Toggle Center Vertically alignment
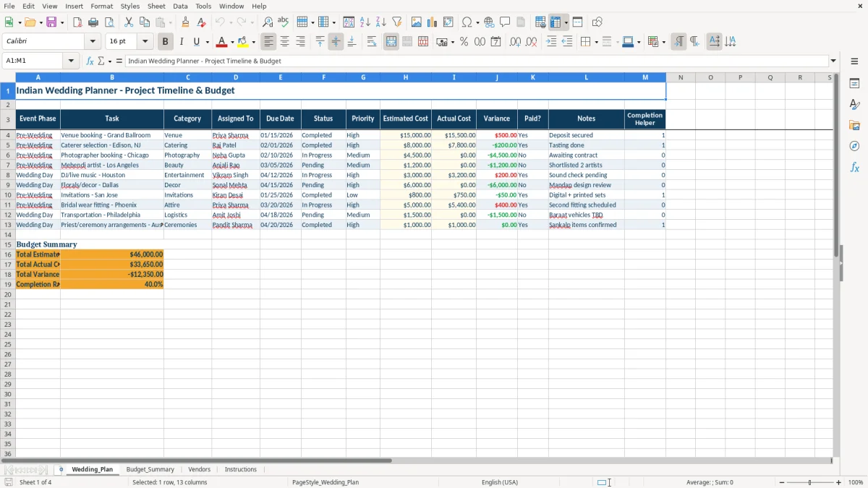This screenshot has height=488, width=868. [336, 42]
